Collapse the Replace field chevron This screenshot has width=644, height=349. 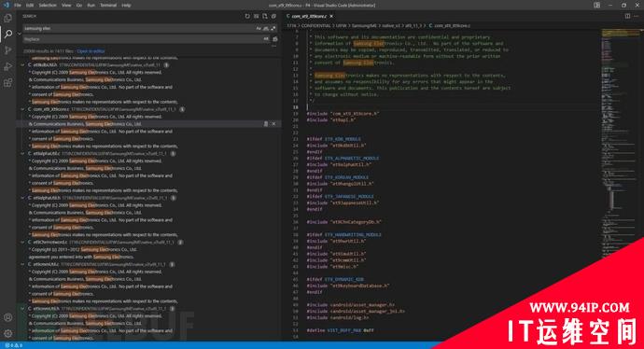[x=19, y=34]
